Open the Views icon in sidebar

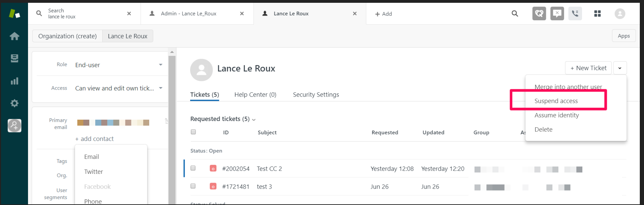point(14,58)
